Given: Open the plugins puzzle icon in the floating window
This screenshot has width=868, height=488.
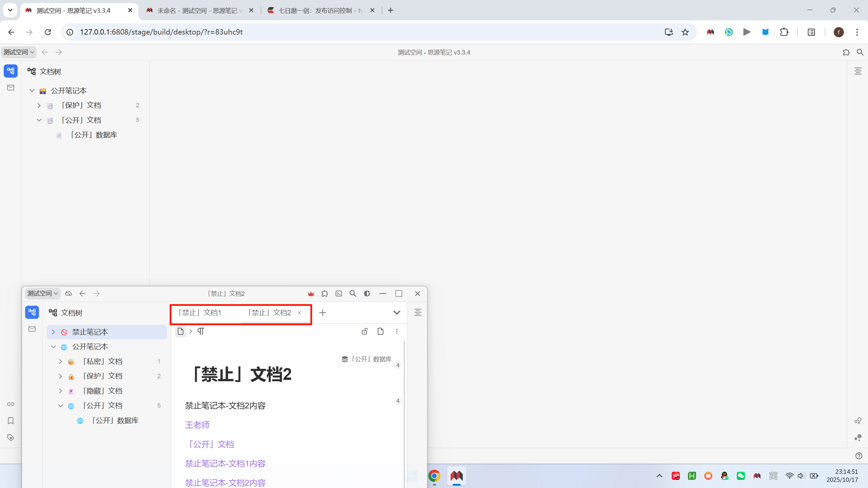Looking at the screenshot, I should pos(324,293).
